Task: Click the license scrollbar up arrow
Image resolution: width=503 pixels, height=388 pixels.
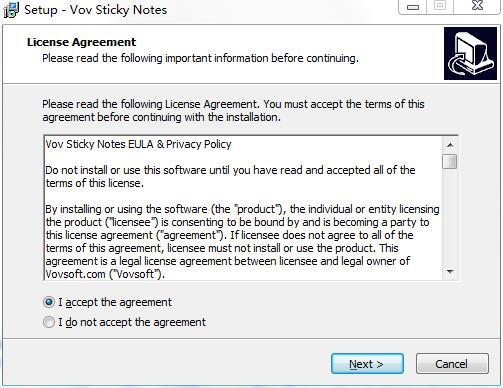Action: [x=450, y=145]
